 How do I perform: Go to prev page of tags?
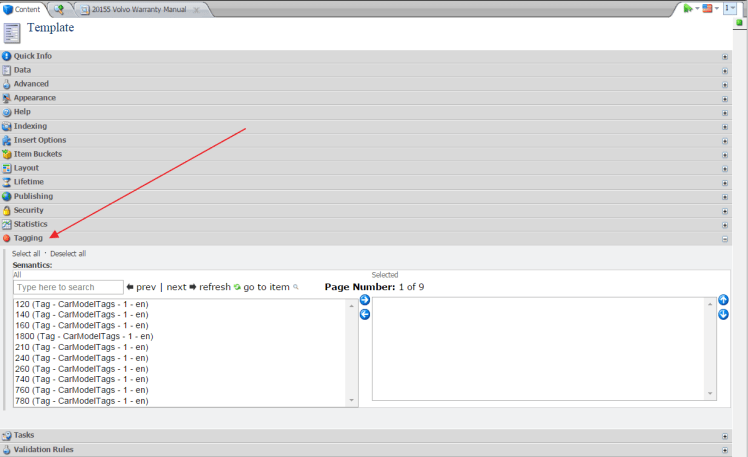142,287
